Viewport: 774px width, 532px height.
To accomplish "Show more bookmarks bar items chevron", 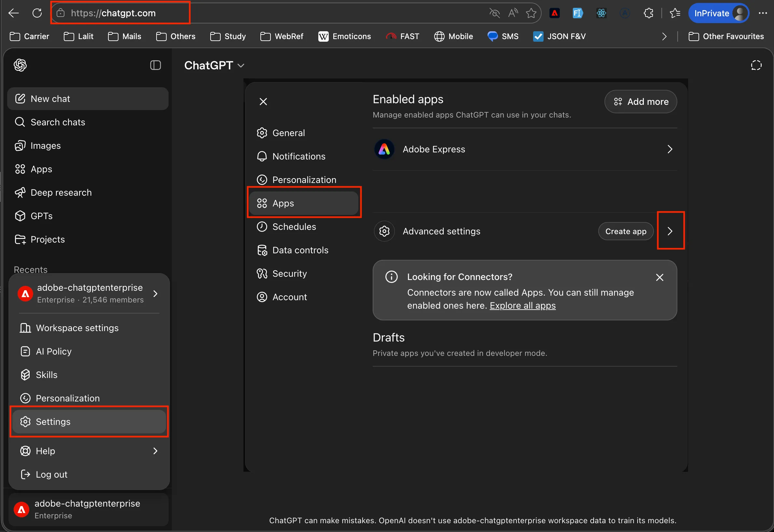I will [664, 36].
